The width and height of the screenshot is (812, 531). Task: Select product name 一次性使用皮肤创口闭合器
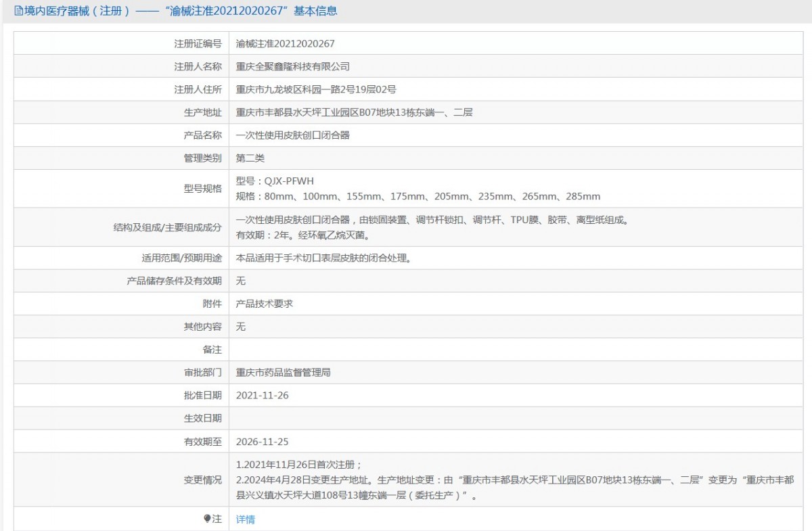293,135
